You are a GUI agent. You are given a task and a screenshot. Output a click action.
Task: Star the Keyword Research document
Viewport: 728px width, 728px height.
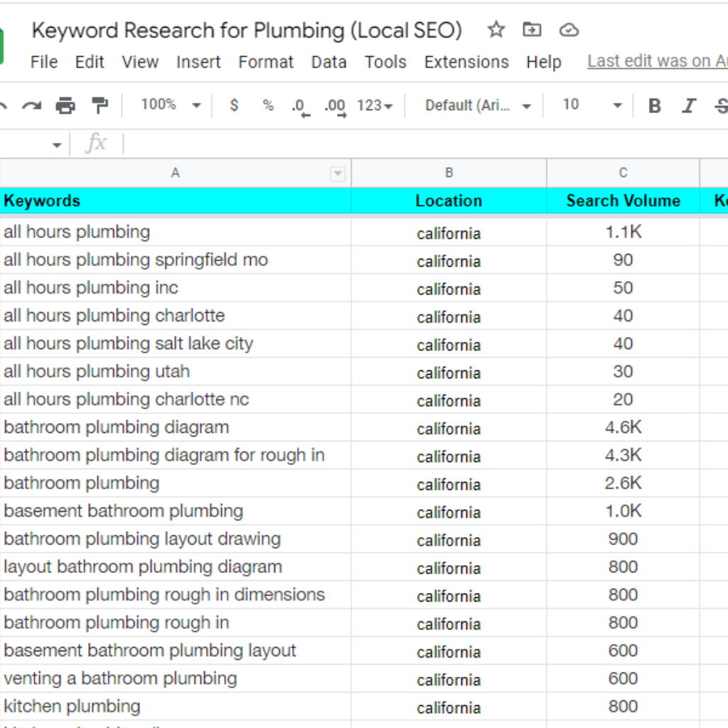point(496,30)
